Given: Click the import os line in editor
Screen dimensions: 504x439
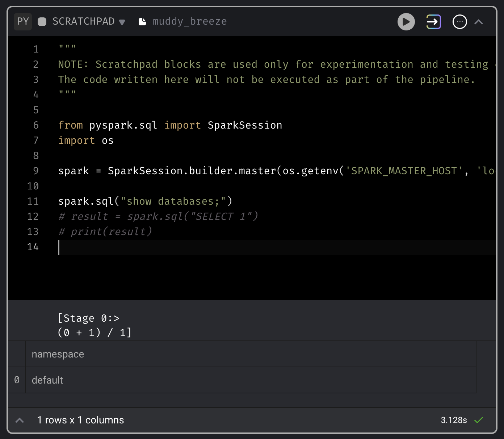Looking at the screenshot, I should (x=86, y=141).
